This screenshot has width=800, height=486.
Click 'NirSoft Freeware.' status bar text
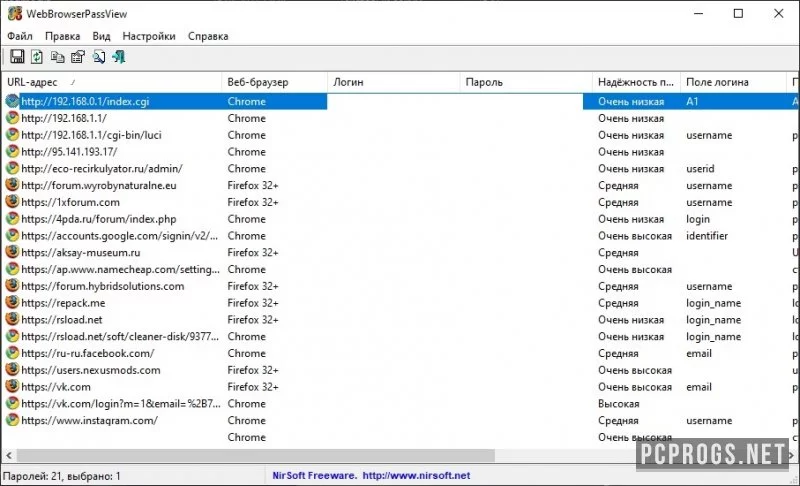(314, 476)
